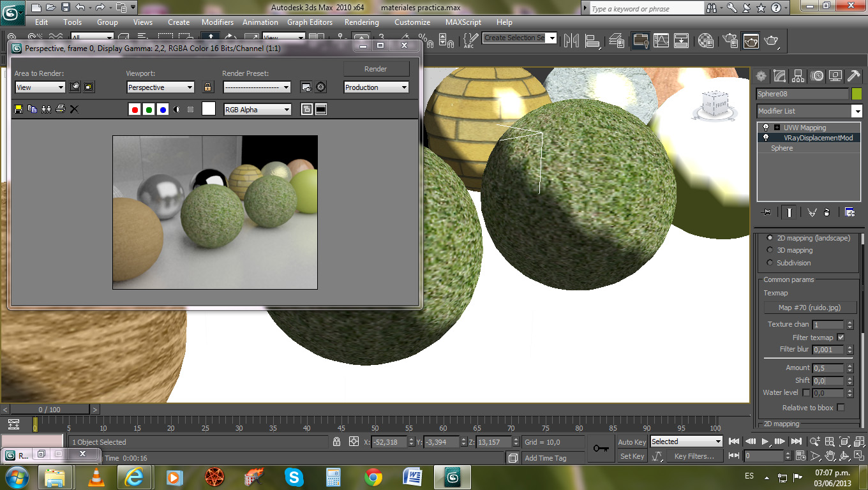Click the Zoom viewport tool

click(815, 442)
